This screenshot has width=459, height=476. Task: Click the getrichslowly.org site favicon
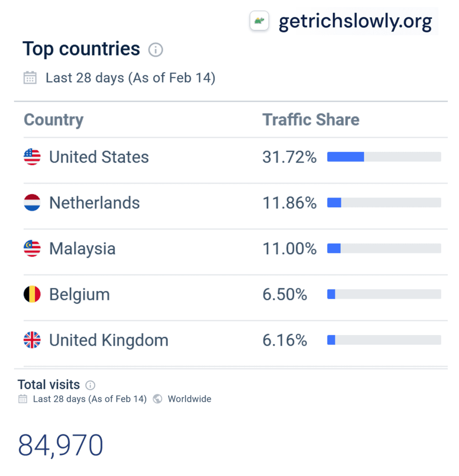click(x=259, y=21)
